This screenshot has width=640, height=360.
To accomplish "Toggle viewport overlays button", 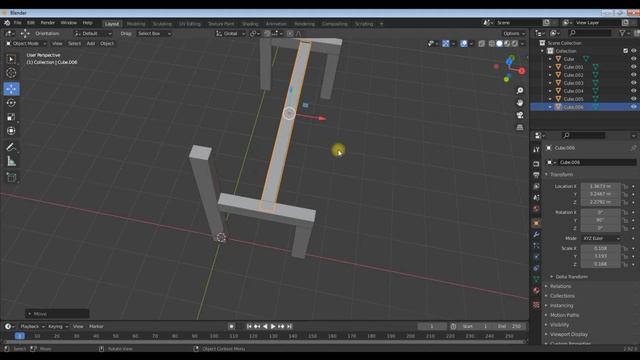I will click(x=464, y=44).
